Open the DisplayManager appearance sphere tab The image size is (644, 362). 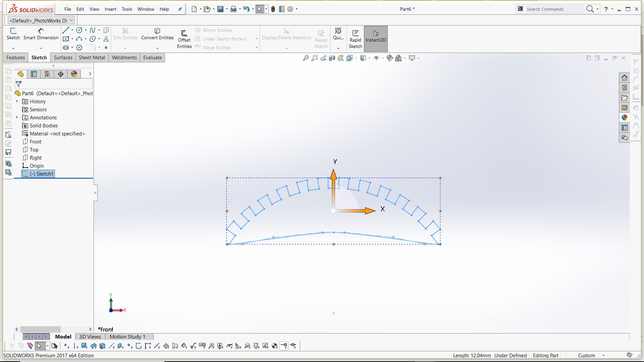point(74,74)
